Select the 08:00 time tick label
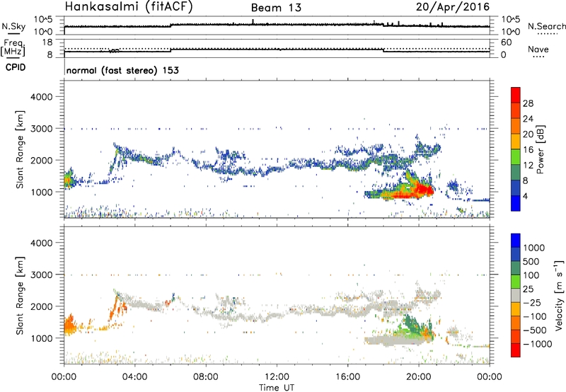566x392 pixels. tap(206, 377)
